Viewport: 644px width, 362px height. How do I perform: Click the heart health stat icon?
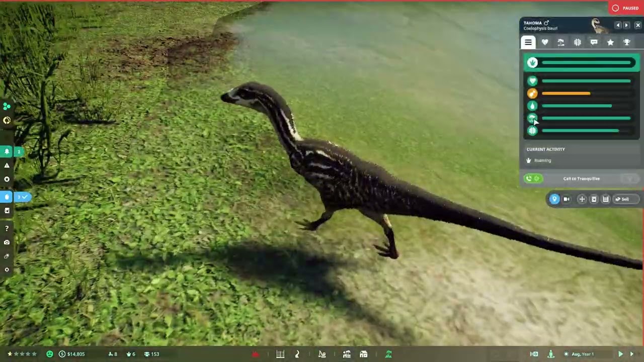pyautogui.click(x=532, y=81)
